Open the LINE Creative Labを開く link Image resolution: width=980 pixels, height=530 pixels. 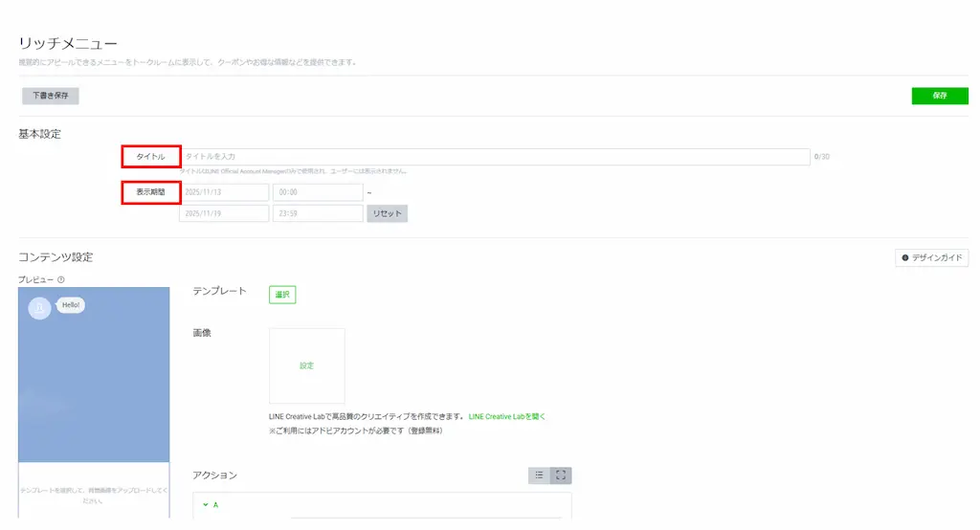pyautogui.click(x=506, y=417)
